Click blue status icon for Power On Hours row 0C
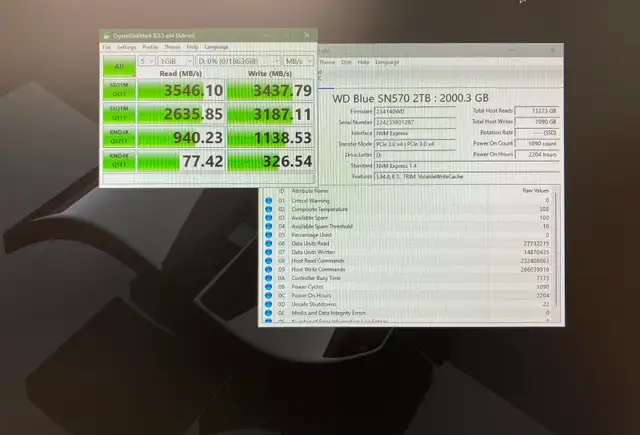The height and width of the screenshot is (435, 640). pyautogui.click(x=269, y=295)
